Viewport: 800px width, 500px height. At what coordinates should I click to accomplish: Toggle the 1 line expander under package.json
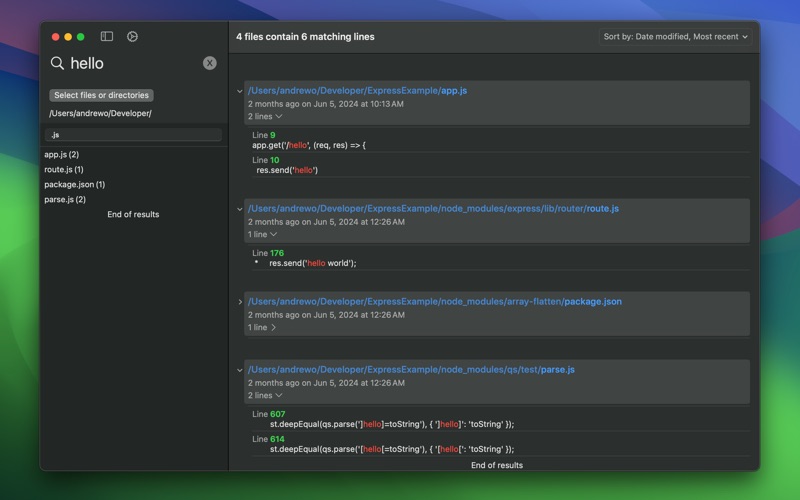click(262, 328)
